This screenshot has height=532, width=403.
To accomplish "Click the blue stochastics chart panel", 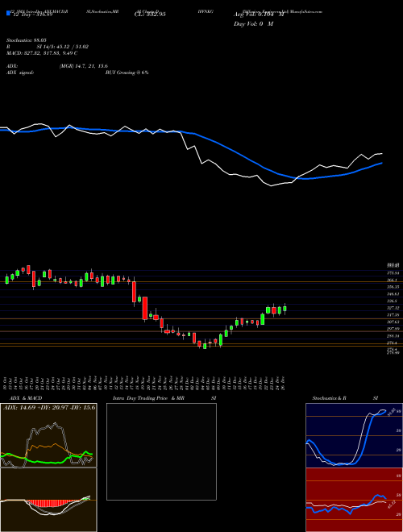I will (x=354, y=435).
